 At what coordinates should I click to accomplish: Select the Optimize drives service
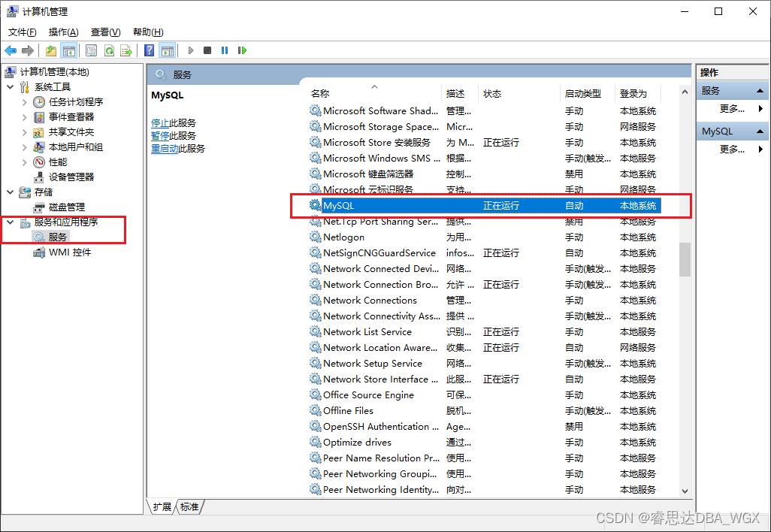click(485, 442)
